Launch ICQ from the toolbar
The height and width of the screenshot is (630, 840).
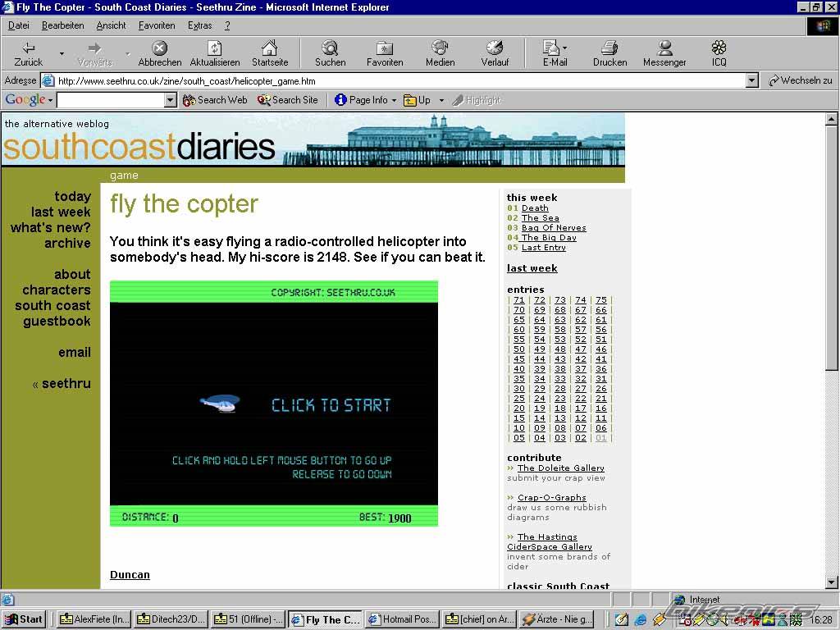719,48
